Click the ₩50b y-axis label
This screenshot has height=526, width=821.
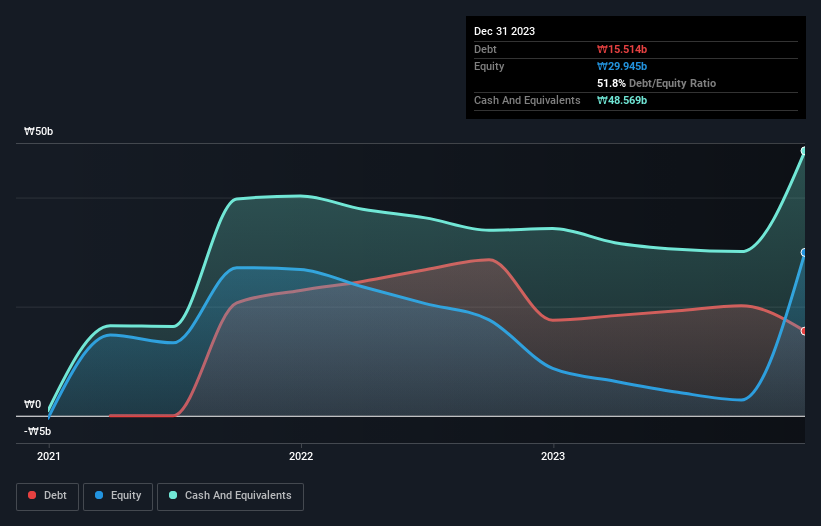(x=39, y=131)
